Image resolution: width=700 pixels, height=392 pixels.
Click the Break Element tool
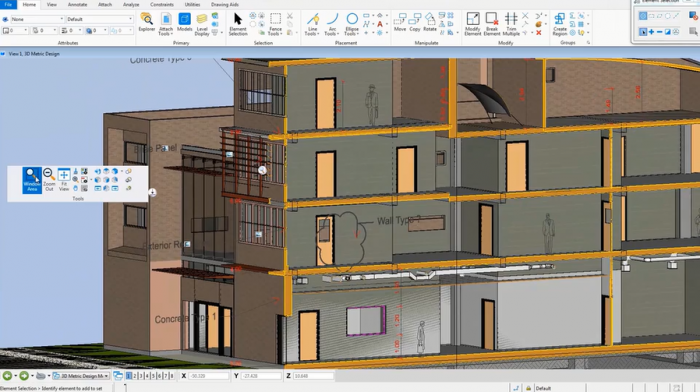click(492, 24)
